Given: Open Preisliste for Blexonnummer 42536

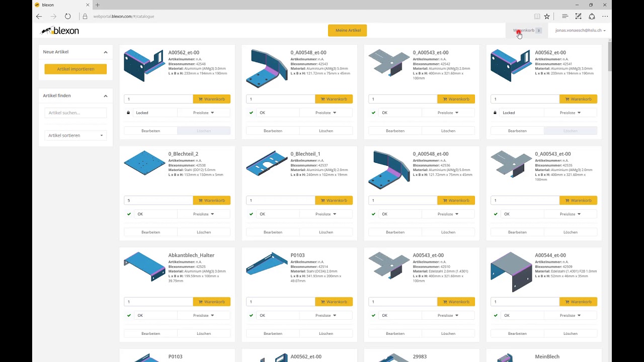Looking at the screenshot, I should [x=448, y=214].
